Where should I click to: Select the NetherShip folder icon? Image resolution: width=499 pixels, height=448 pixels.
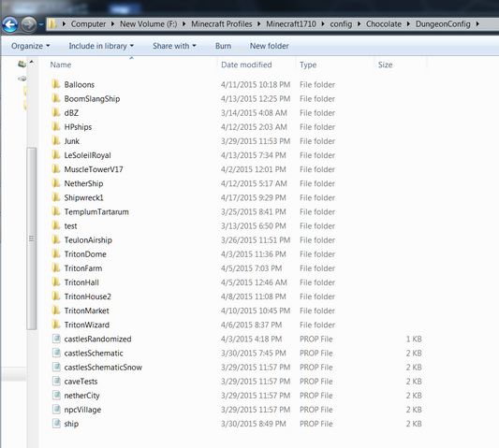(56, 183)
